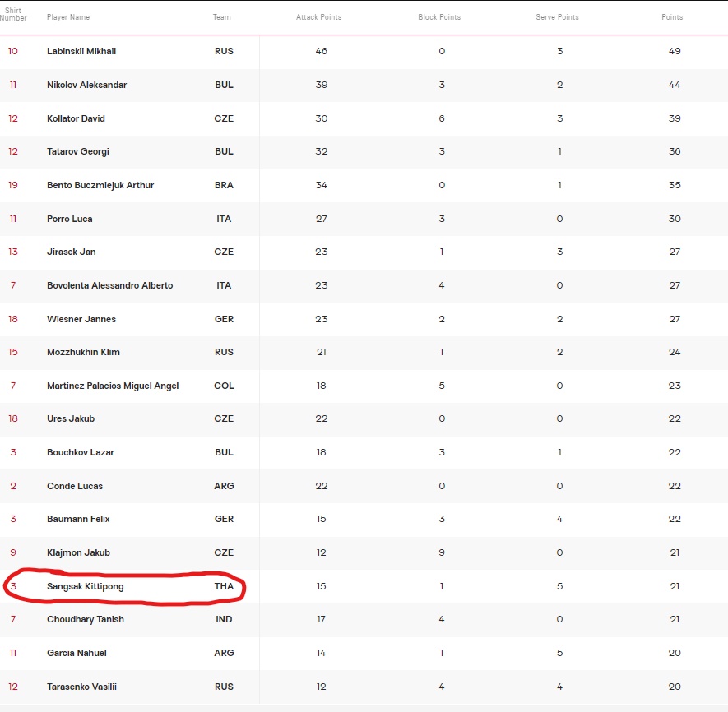Click COL team code for Martinez Palacios

tap(224, 386)
